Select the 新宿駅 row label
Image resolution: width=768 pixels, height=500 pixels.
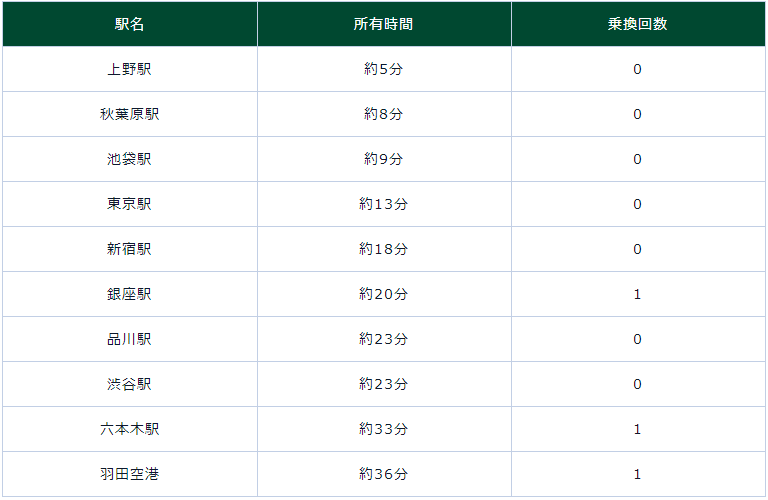point(130,249)
